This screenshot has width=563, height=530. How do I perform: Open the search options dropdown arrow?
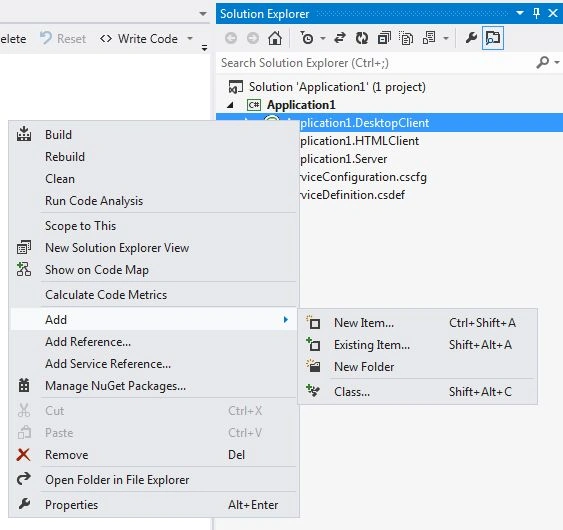click(x=557, y=62)
